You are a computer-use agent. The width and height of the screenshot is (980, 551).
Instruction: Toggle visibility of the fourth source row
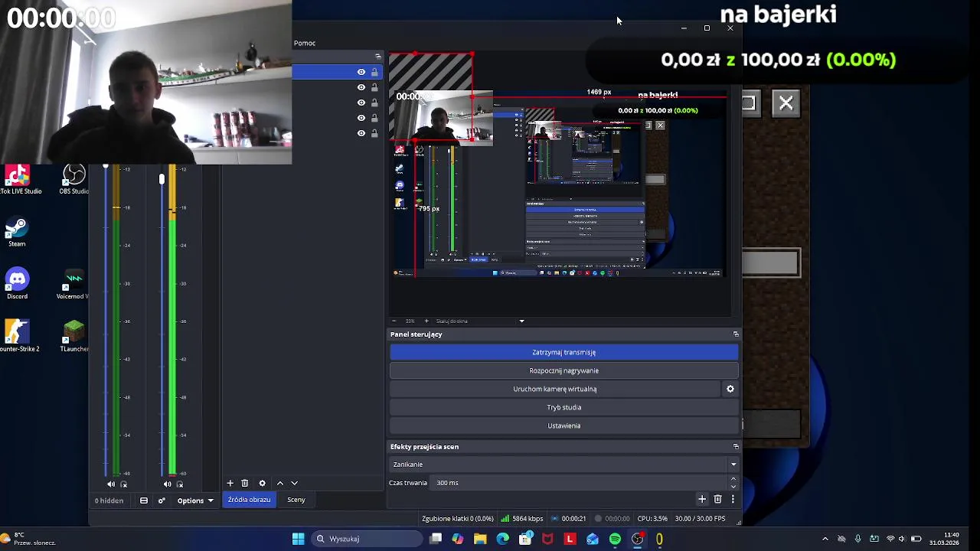click(361, 118)
